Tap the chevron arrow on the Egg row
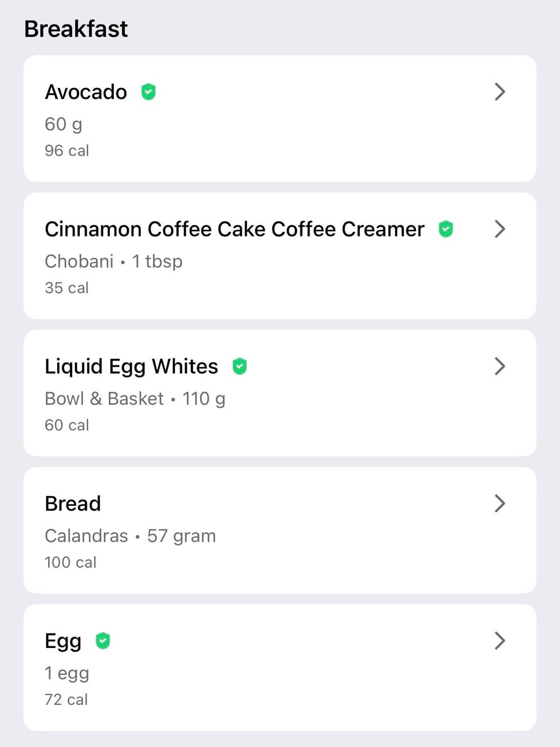The image size is (560, 747). (499, 641)
